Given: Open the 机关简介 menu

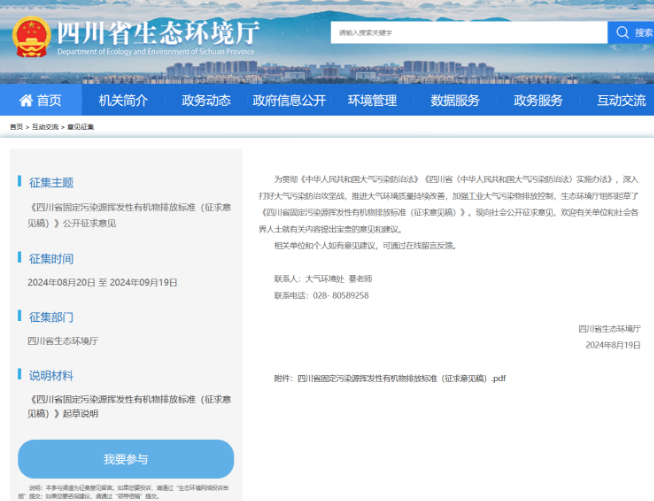Looking at the screenshot, I should (123, 100).
